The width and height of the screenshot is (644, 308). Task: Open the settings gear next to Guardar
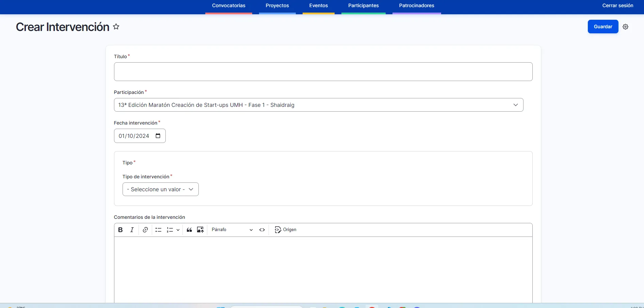coord(625,27)
